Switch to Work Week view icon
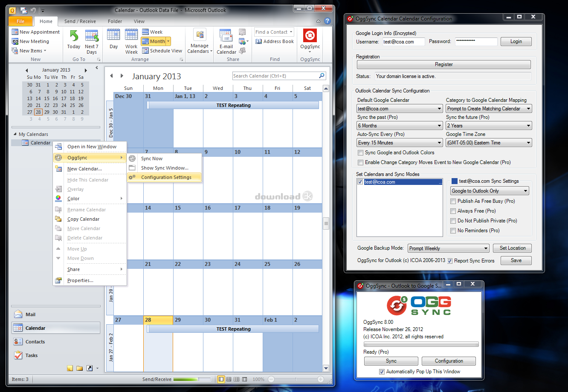 [131, 35]
